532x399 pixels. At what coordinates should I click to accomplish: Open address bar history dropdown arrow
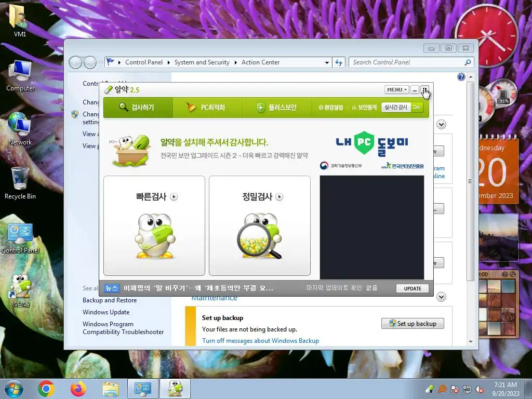click(x=327, y=62)
